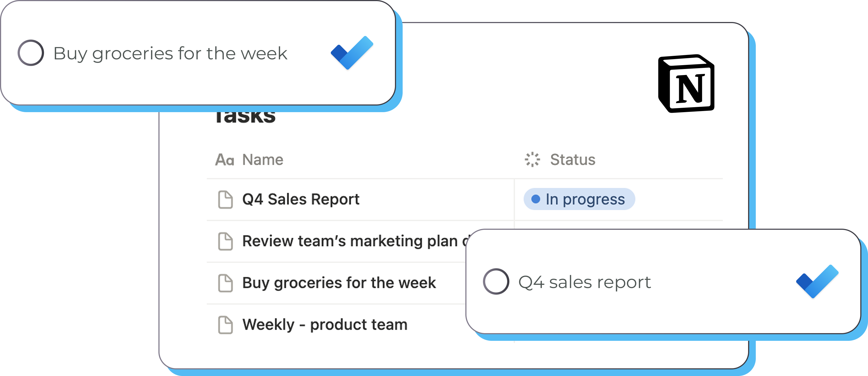This screenshot has height=376, width=868.
Task: Click the To Do checkmark logo beside groceries task
Action: coord(352,53)
